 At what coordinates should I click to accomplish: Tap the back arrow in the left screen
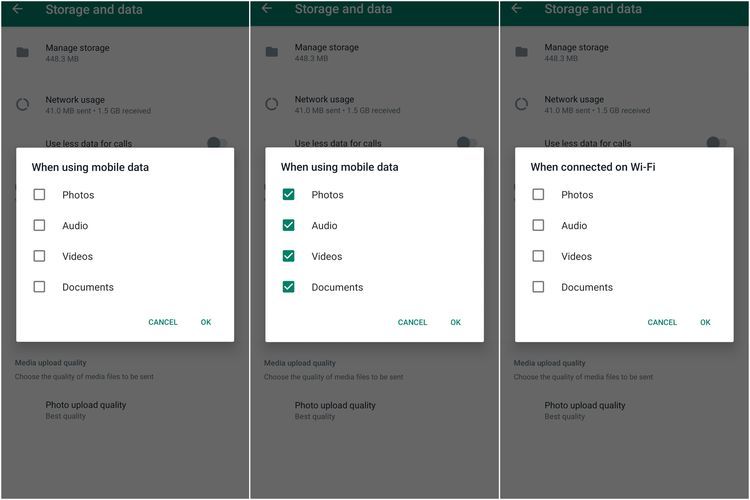(17, 9)
